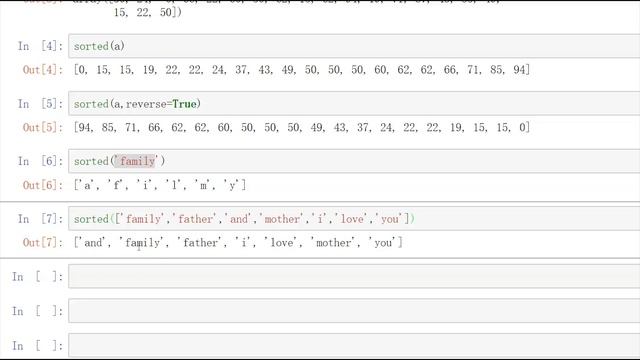This screenshot has height=360, width=640.
Task: Click the sorted letters output ['a', 'f', 'i'...]
Action: pos(160,185)
